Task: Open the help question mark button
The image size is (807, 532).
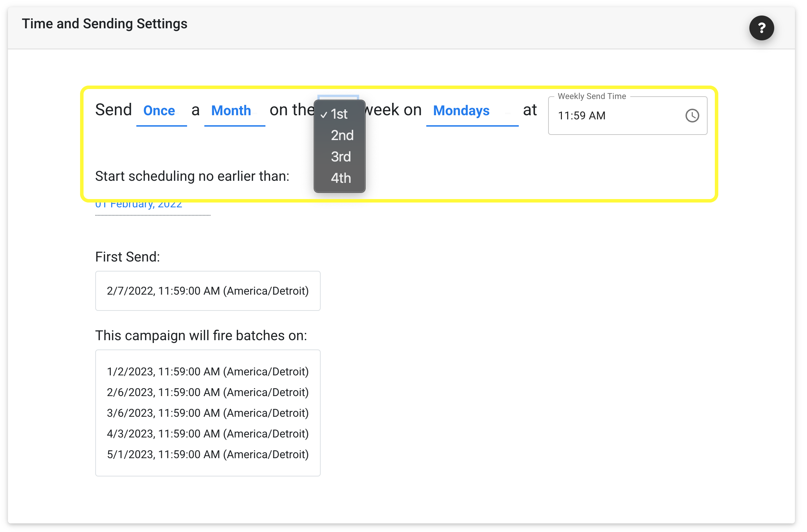Action: (x=761, y=28)
